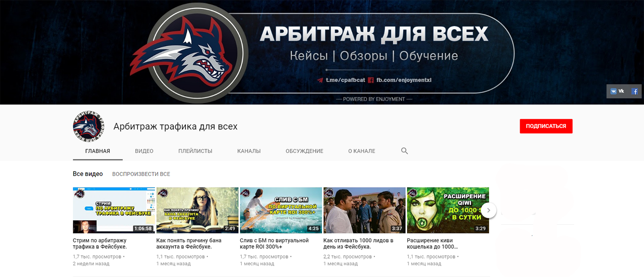This screenshot has width=644, height=277.
Task: Open the VK link in banner
Action: pos(617,91)
